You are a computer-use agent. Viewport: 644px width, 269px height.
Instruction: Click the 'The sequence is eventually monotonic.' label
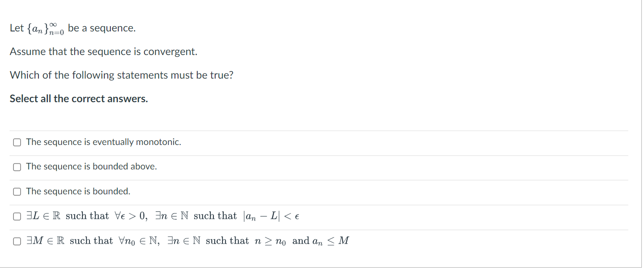click(103, 142)
